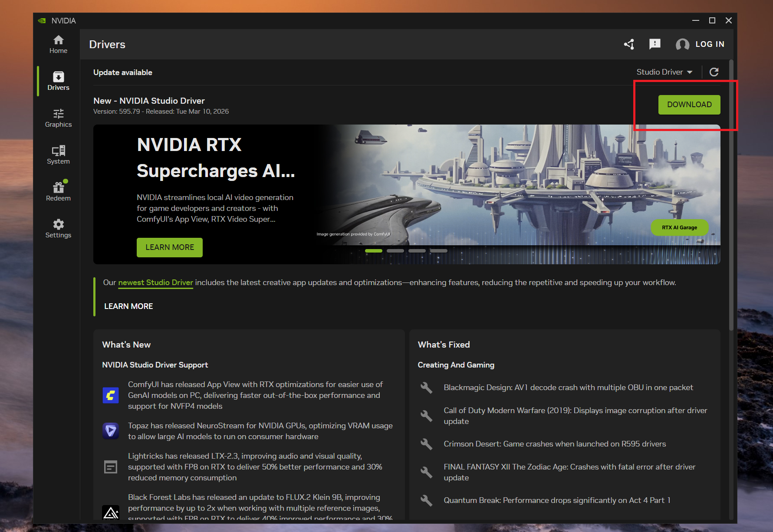Click the share icon in header

click(629, 44)
